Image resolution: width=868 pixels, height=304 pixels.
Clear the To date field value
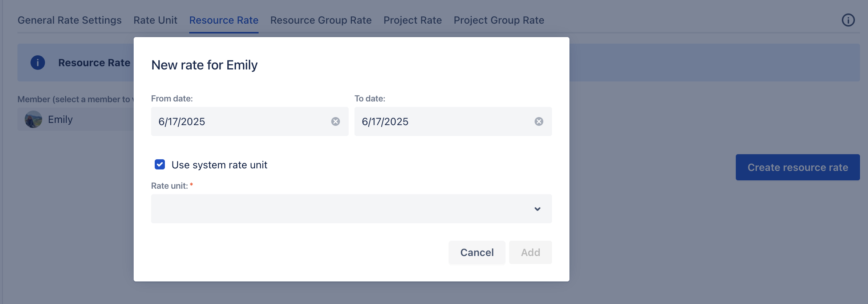pos(539,121)
